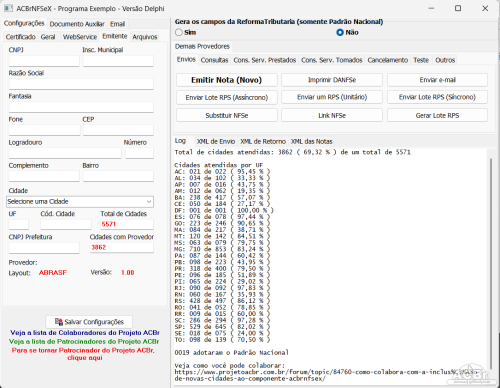Open the Geral settings tab

click(x=48, y=37)
